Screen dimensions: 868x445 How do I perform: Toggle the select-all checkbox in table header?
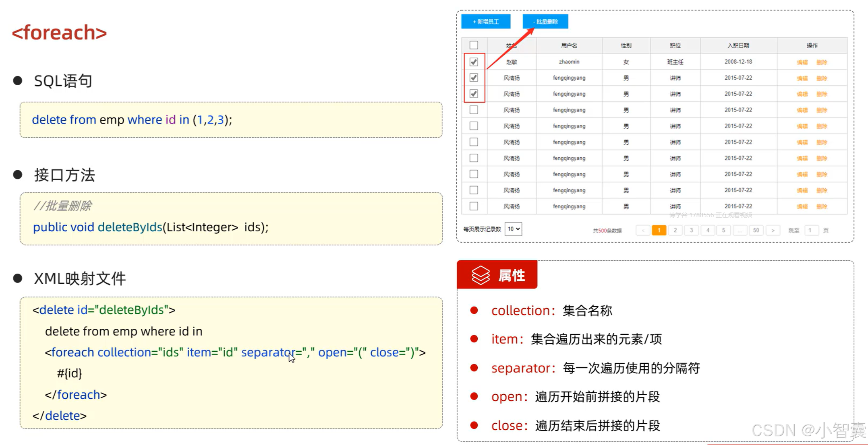(x=474, y=45)
